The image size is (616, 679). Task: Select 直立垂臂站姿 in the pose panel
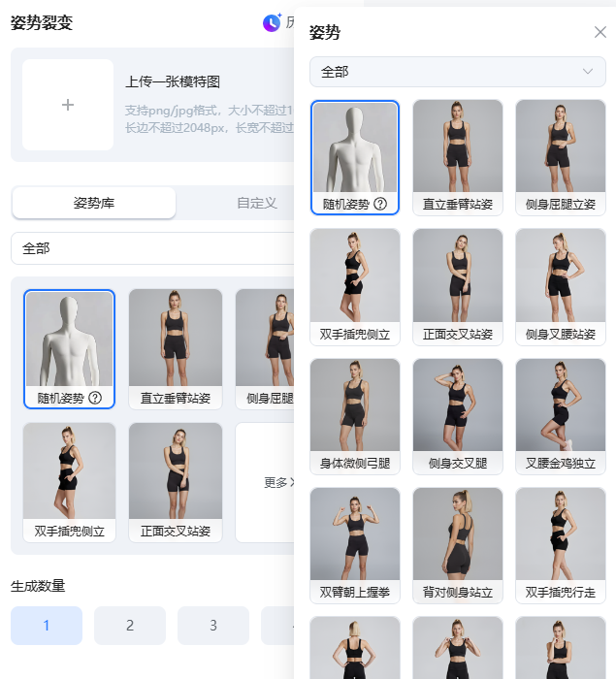click(458, 157)
